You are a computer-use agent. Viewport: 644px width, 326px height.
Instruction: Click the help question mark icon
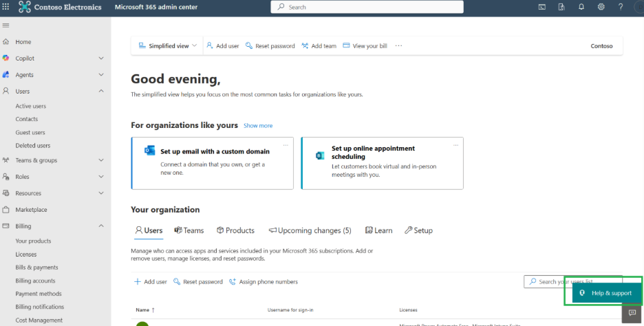[x=621, y=7]
